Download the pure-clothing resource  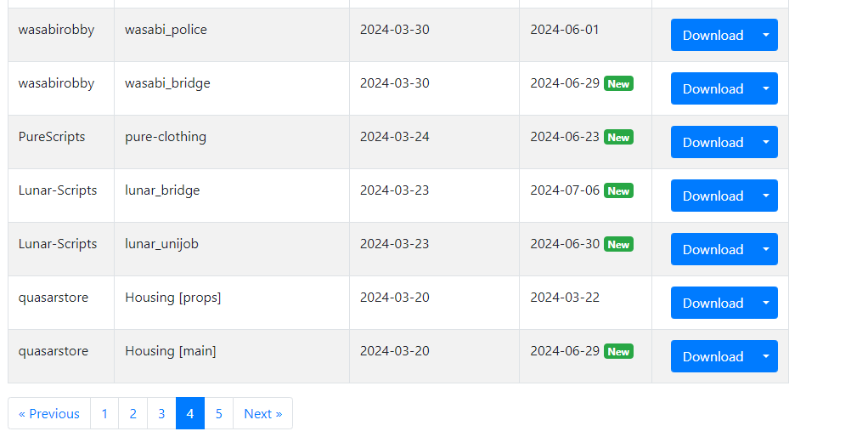(713, 142)
